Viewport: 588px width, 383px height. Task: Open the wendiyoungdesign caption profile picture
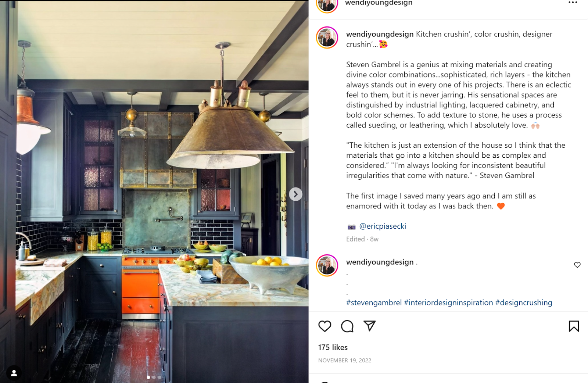[x=327, y=37]
